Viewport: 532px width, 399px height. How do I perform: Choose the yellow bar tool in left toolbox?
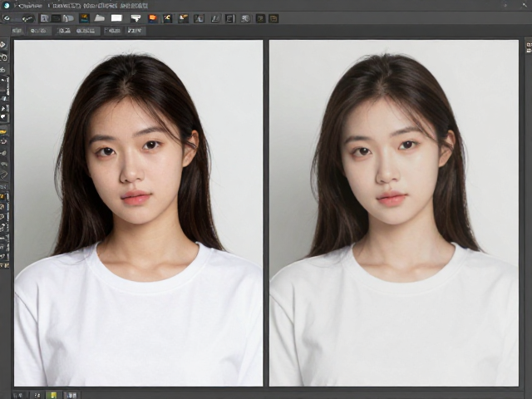pyautogui.click(x=3, y=131)
